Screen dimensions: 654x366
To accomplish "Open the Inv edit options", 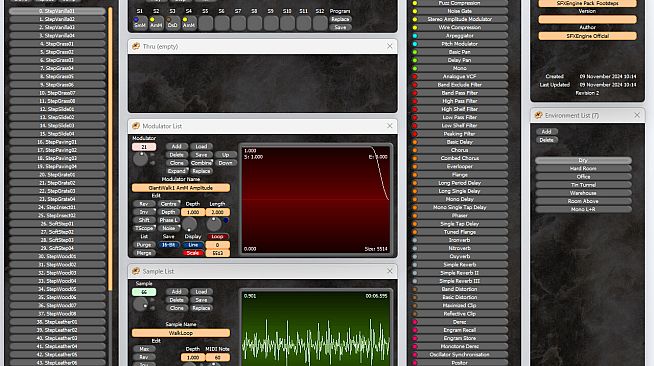I will pyautogui.click(x=144, y=212).
